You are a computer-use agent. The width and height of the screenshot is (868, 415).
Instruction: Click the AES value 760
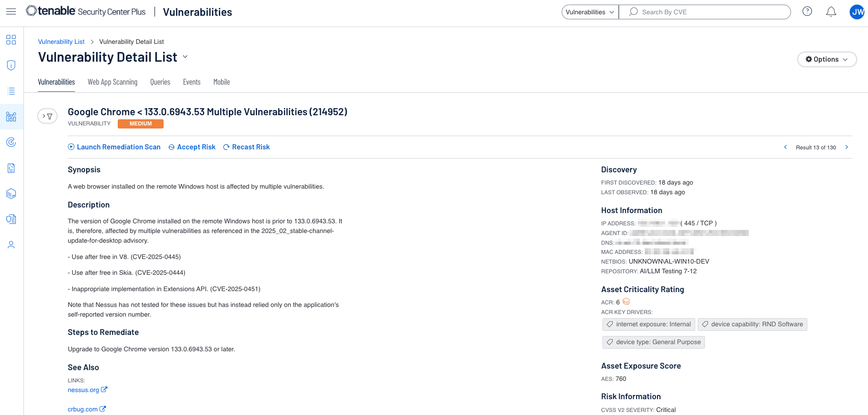click(621, 379)
